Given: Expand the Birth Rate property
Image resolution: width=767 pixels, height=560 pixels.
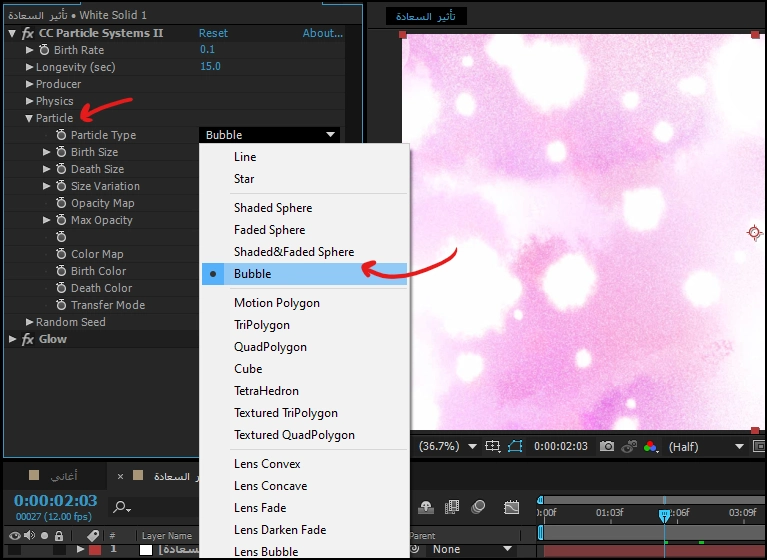Looking at the screenshot, I should tap(29, 50).
